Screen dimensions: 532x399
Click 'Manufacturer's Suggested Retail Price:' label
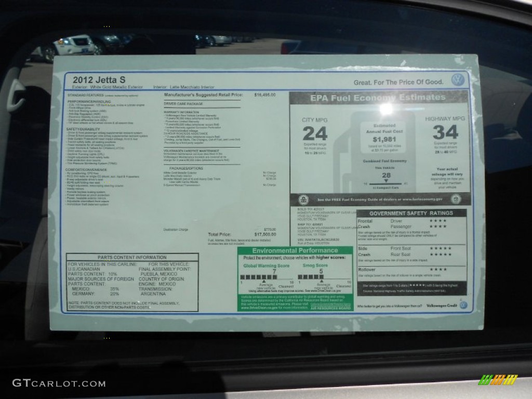pos(203,95)
